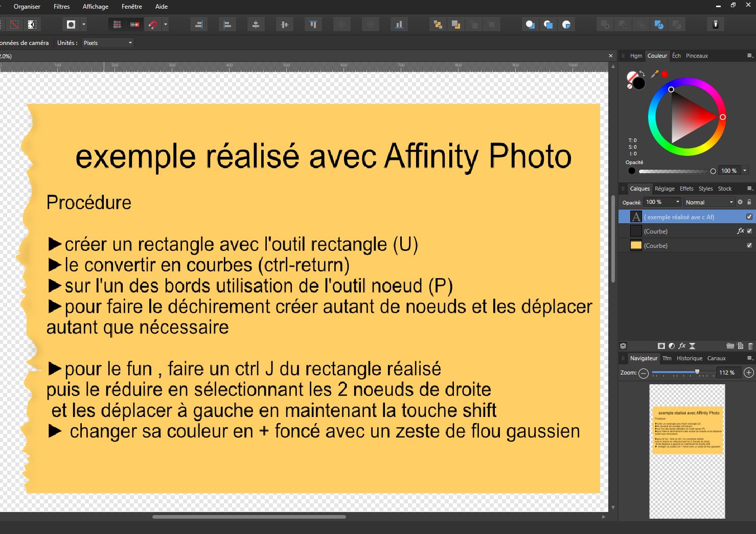Open the assistant manager icon

[x=716, y=25]
